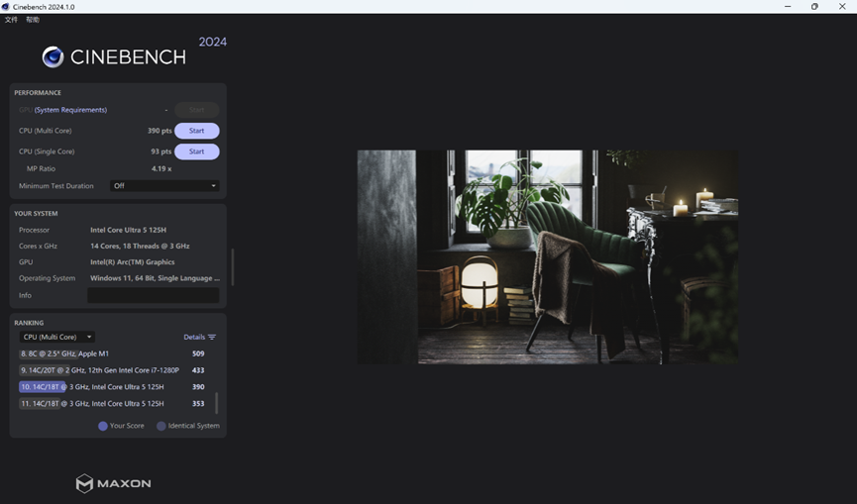This screenshot has width=857, height=504.
Task: Expand the CPU (Multi Core) ranking dropdown
Action: (57, 338)
